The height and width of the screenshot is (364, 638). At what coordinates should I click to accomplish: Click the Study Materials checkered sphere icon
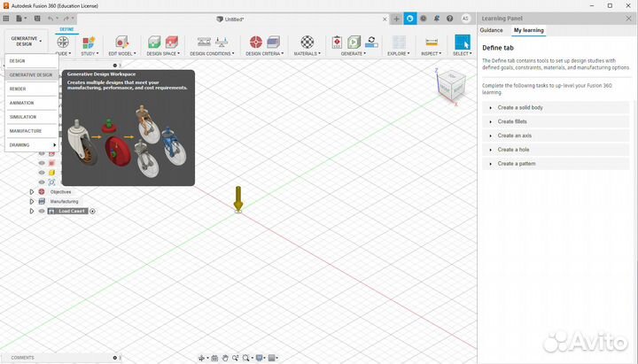[307, 42]
